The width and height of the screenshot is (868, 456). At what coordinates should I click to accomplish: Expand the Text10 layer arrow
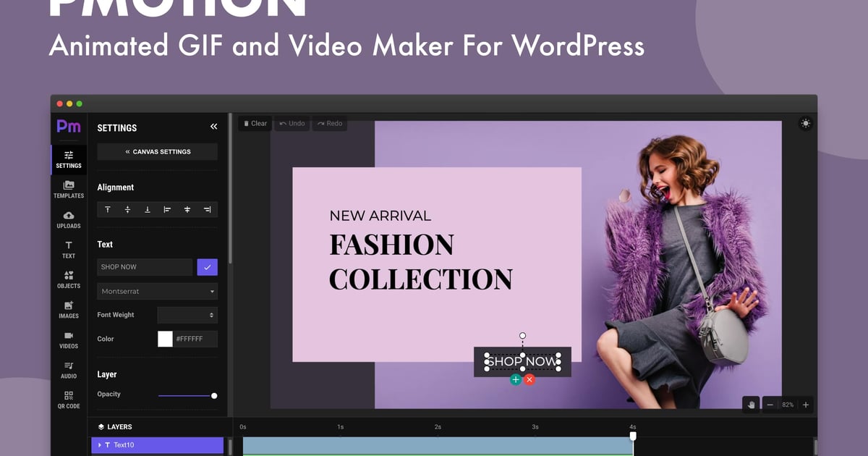click(100, 445)
